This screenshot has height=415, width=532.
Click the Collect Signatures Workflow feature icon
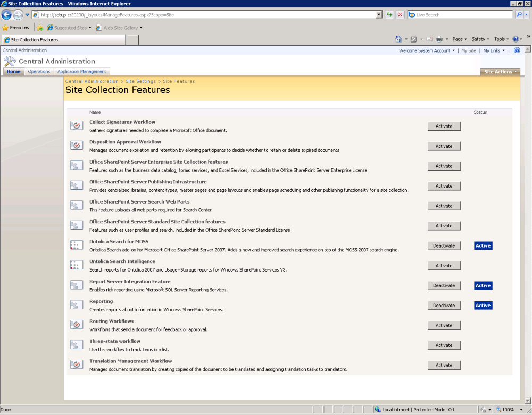(x=77, y=126)
